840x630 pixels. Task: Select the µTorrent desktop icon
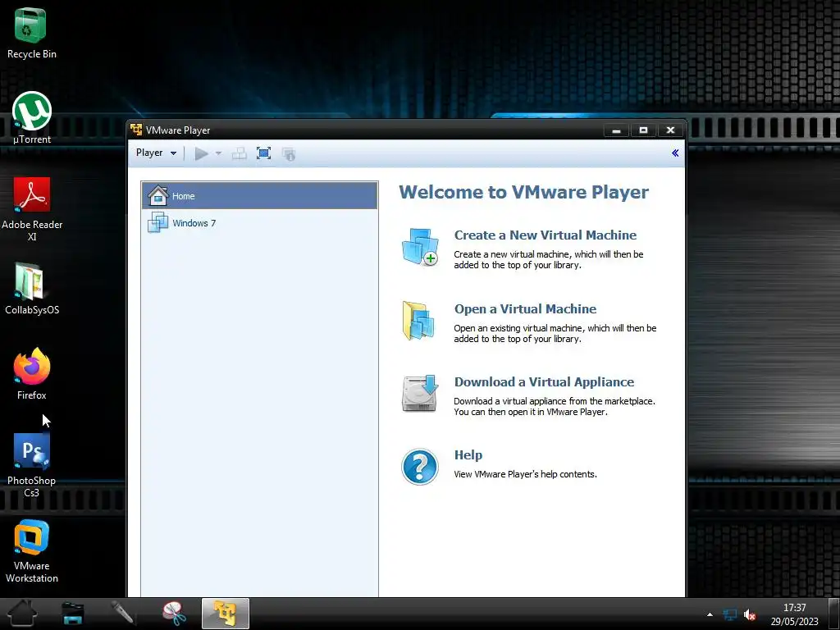coord(32,118)
